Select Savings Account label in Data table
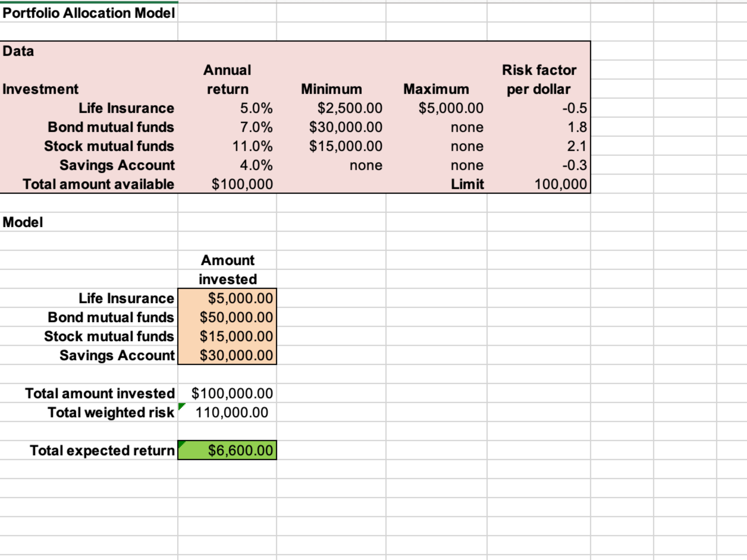The image size is (747, 560). 89,165
